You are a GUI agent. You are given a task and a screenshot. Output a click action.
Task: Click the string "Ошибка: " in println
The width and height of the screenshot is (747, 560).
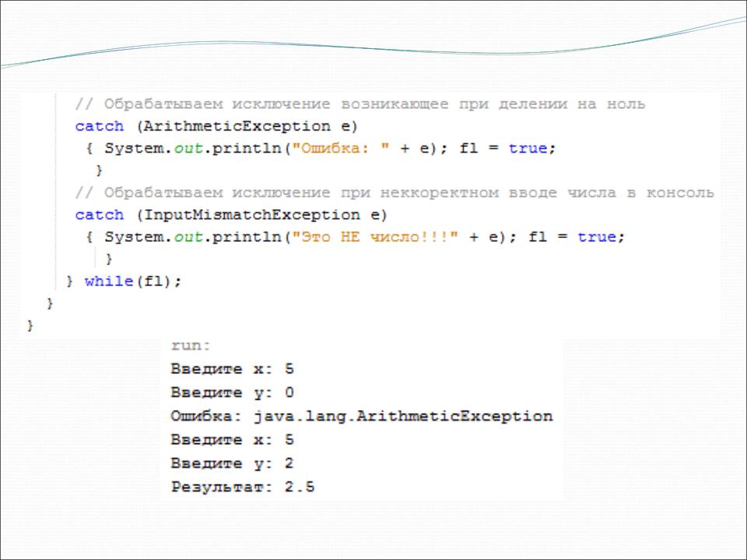tap(340, 148)
